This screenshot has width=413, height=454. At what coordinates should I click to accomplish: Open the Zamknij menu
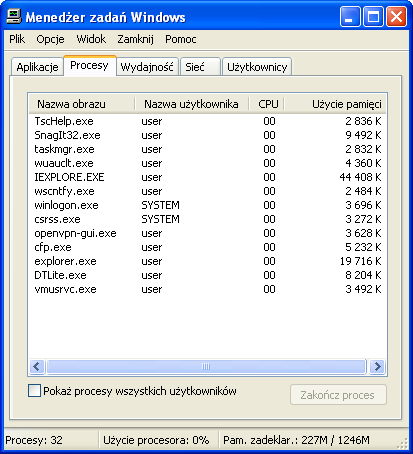(135, 39)
